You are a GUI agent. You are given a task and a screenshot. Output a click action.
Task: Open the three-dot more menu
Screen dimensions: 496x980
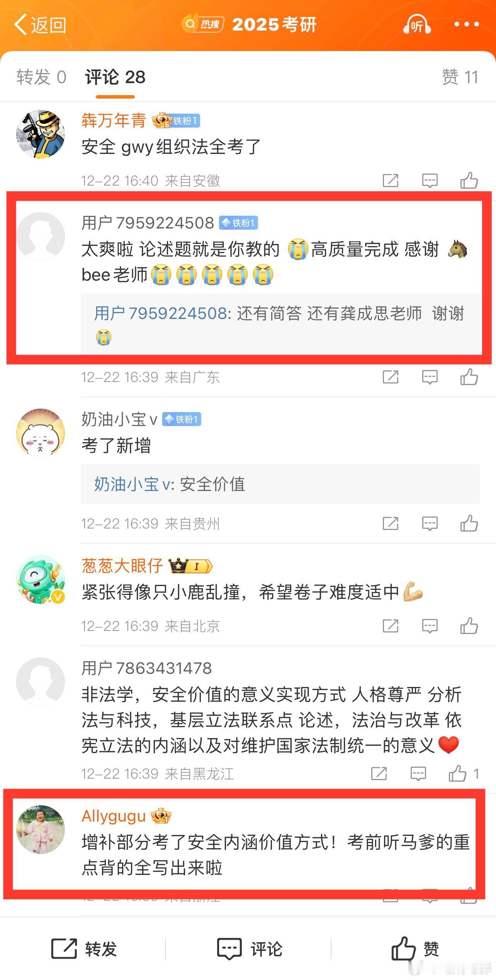467,24
